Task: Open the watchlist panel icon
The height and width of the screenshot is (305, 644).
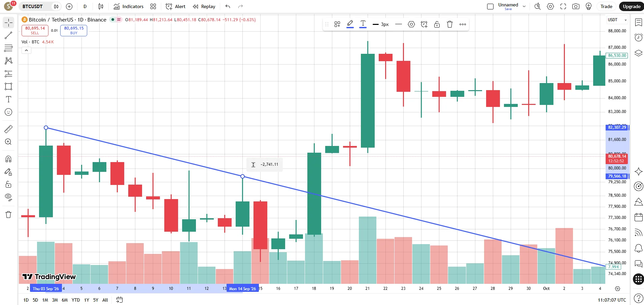Action: [638, 22]
